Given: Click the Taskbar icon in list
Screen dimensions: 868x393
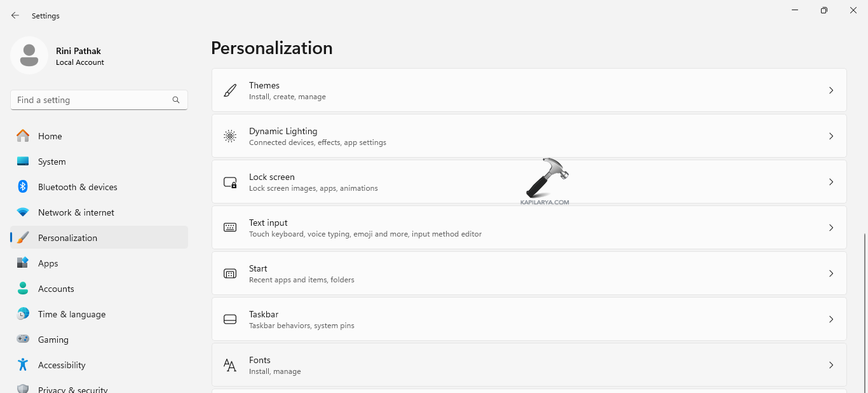Looking at the screenshot, I should coord(230,319).
